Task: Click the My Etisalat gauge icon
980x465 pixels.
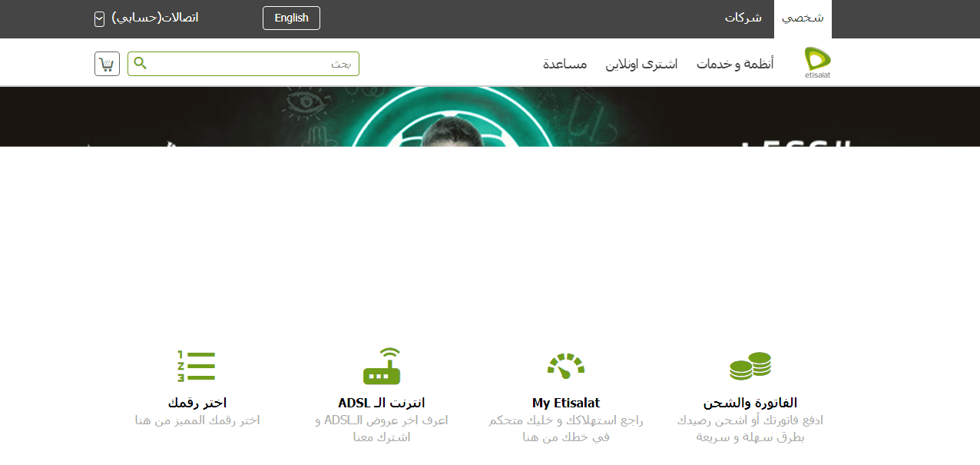Action: 566,366
